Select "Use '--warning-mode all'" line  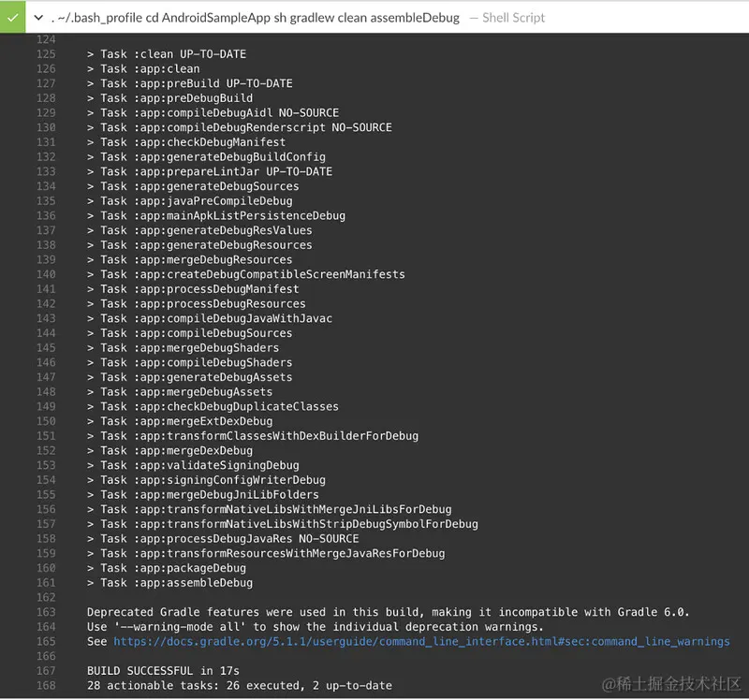pyautogui.click(x=316, y=626)
